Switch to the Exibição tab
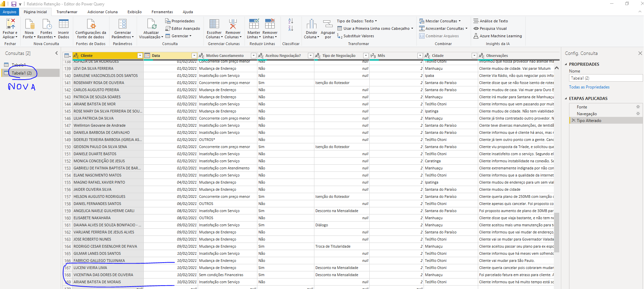The image size is (644, 289). coord(135,12)
